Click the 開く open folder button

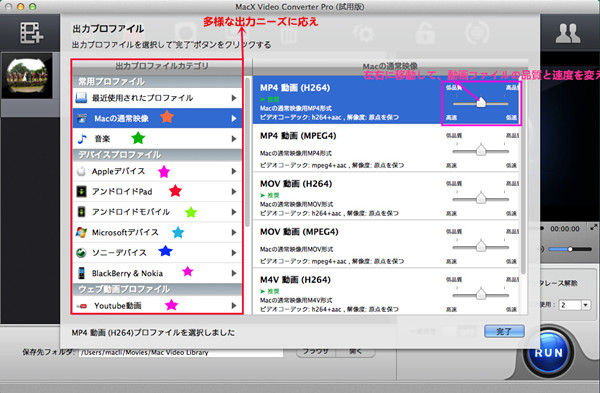point(355,351)
